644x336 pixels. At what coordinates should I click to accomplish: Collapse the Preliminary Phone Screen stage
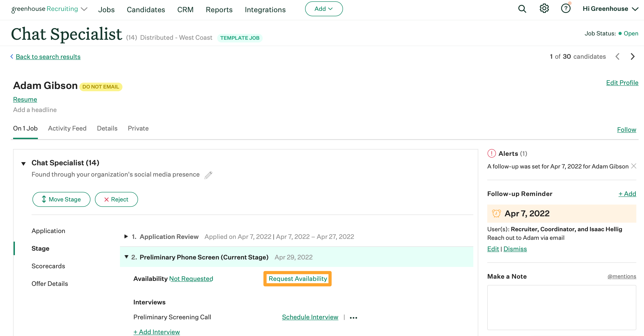point(126,257)
